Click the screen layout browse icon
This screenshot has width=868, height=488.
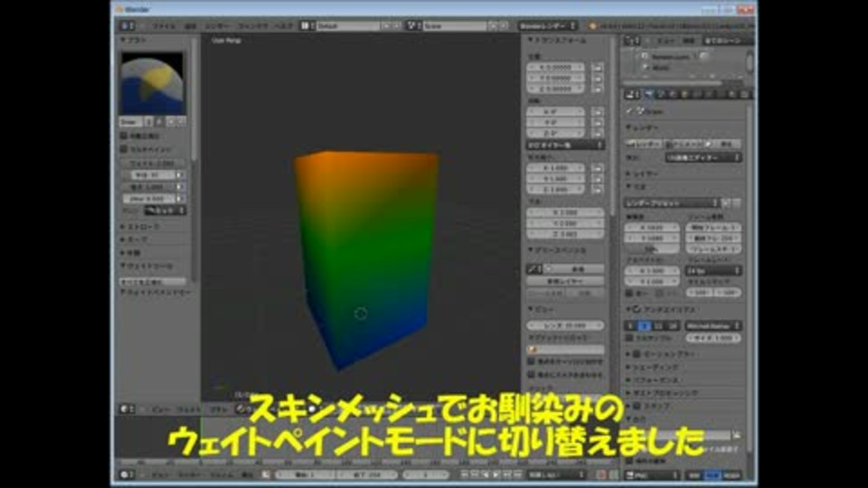[307, 26]
